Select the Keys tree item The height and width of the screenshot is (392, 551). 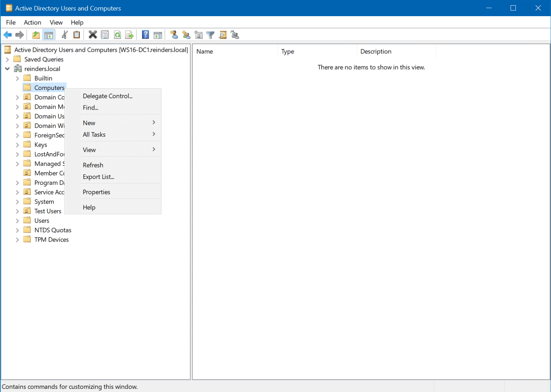pos(41,145)
